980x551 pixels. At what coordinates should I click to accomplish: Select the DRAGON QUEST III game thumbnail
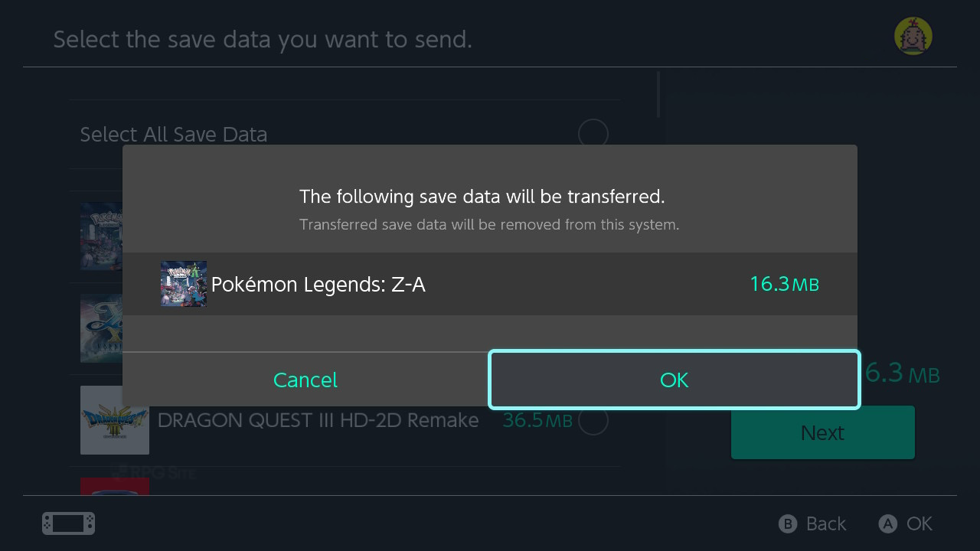(x=115, y=420)
